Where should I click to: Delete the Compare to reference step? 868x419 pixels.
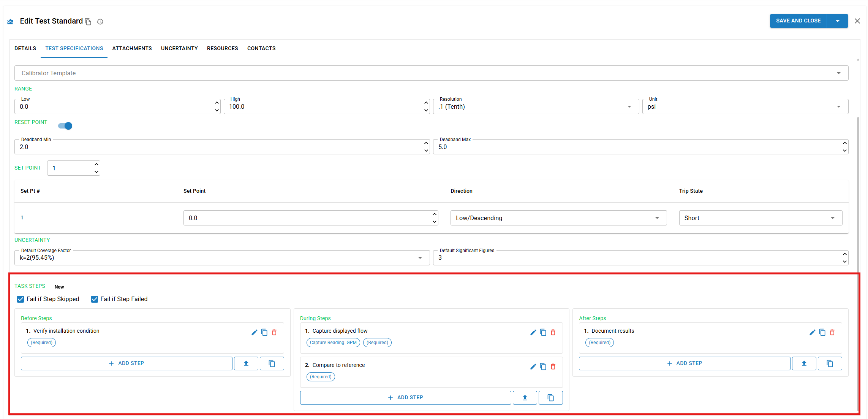click(x=553, y=367)
